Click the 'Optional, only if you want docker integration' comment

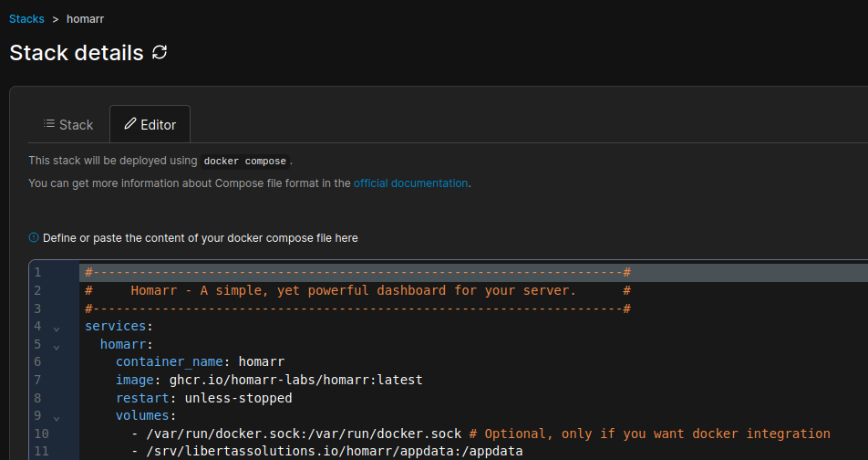point(649,434)
